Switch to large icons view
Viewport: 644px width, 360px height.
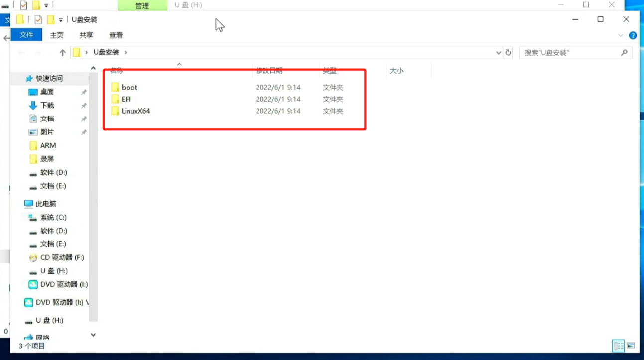pyautogui.click(x=631, y=346)
